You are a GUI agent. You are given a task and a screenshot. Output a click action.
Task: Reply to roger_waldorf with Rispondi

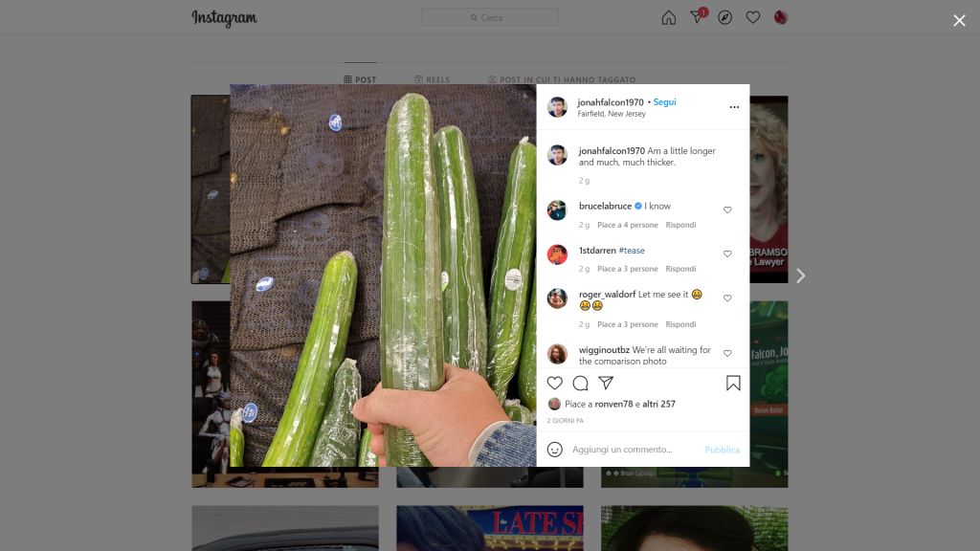[x=680, y=324]
